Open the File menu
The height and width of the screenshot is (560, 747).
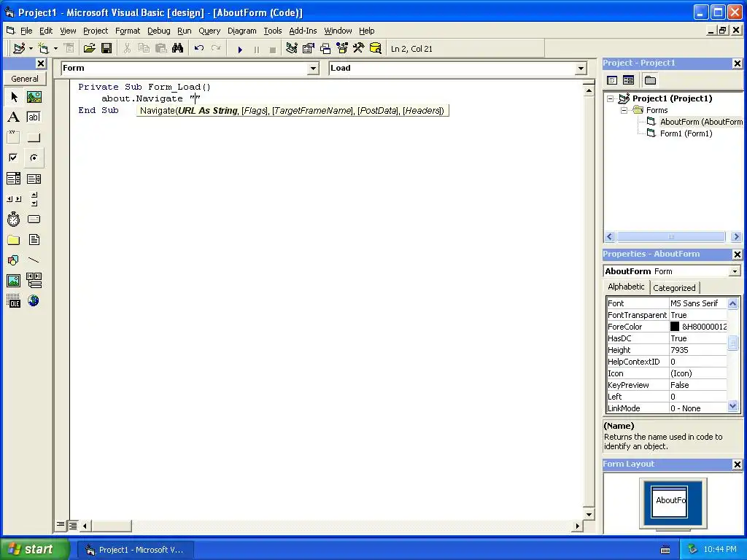[26, 31]
